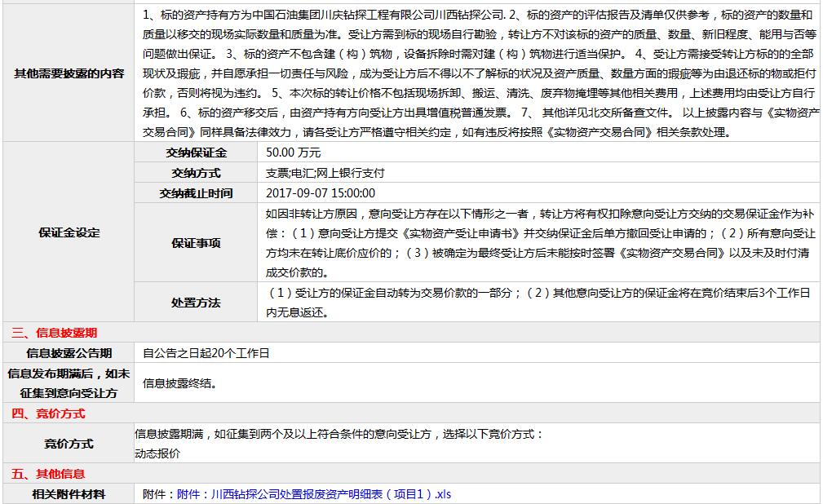This screenshot has height=504, width=823.
Task: Select the 动态报价 bidding method text
Action: coord(157,453)
